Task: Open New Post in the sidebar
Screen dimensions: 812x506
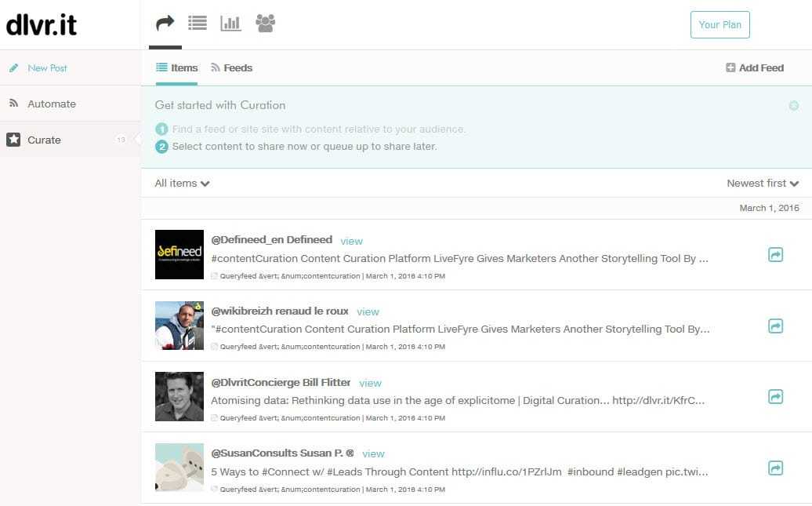Action: click(x=47, y=68)
